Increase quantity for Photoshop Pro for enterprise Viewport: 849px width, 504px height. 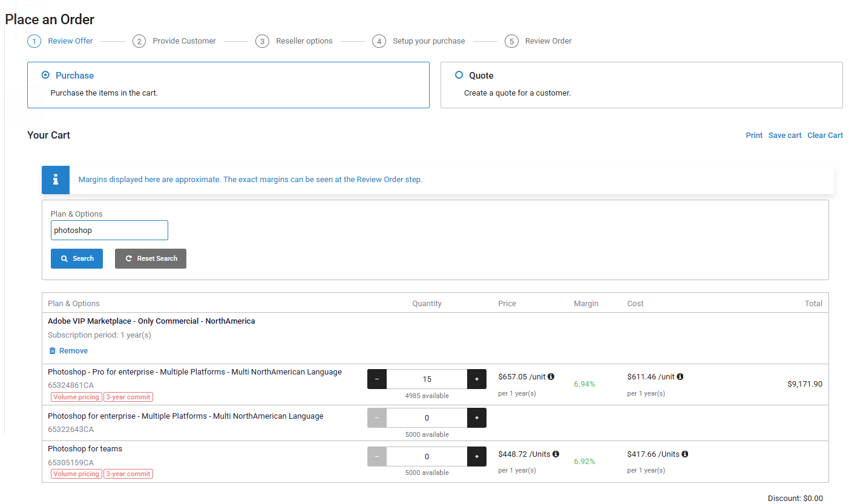(476, 379)
